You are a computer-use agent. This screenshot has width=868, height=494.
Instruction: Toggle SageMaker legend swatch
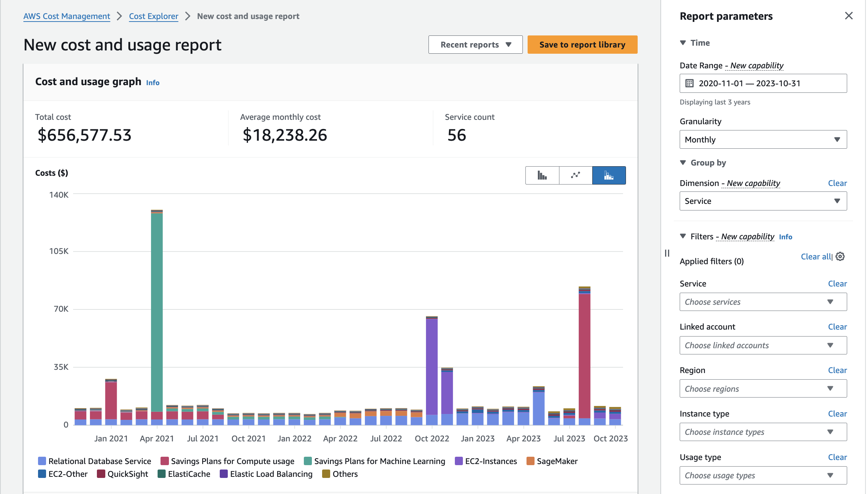(531, 461)
